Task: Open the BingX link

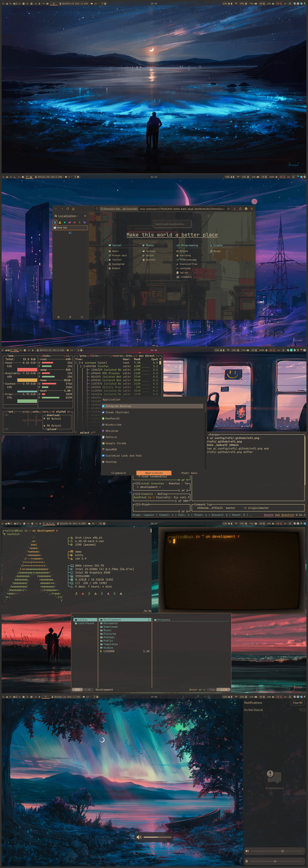Action: pyautogui.click(x=215, y=251)
